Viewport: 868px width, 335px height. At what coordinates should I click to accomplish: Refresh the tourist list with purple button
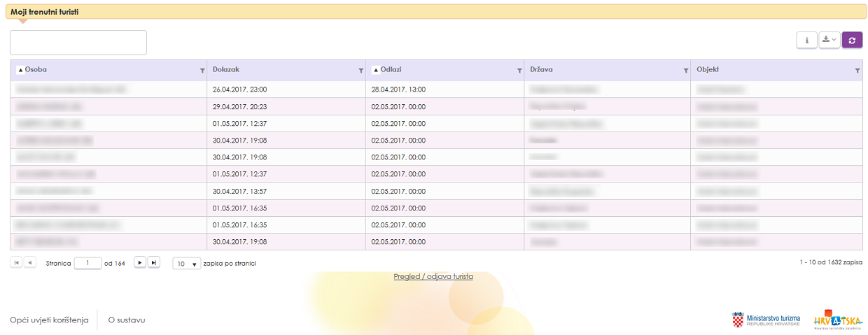(852, 41)
